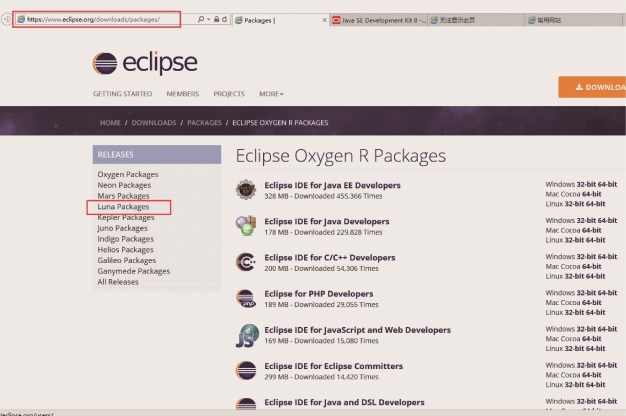Open Luna Packages release link
Image resolution: width=626 pixels, height=416 pixels.
click(x=123, y=207)
